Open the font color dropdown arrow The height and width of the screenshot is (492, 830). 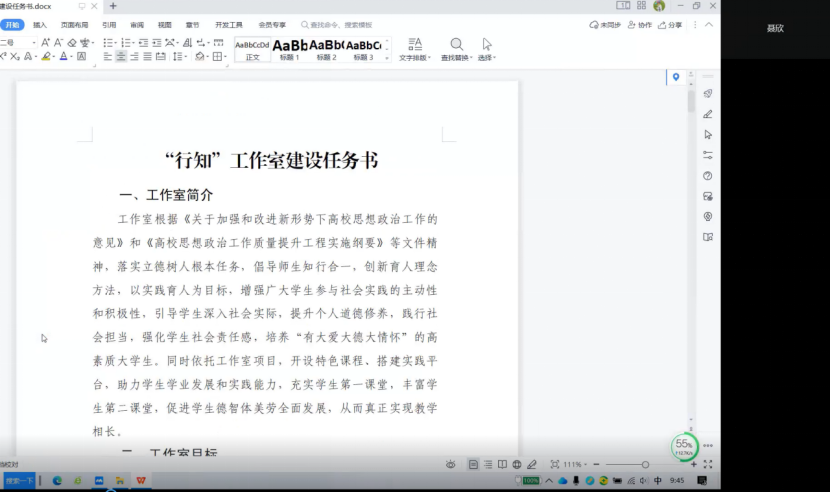coord(71,57)
